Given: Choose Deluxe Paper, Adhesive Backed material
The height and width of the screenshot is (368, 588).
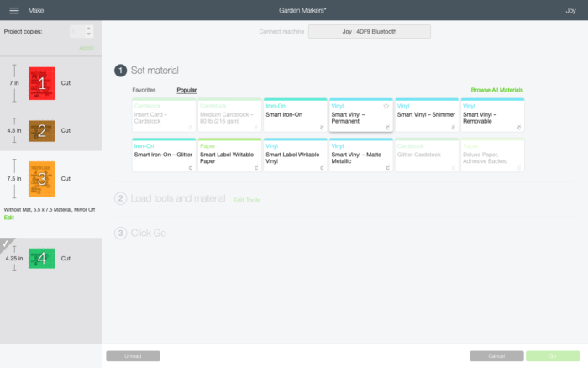Looking at the screenshot, I should (492, 155).
